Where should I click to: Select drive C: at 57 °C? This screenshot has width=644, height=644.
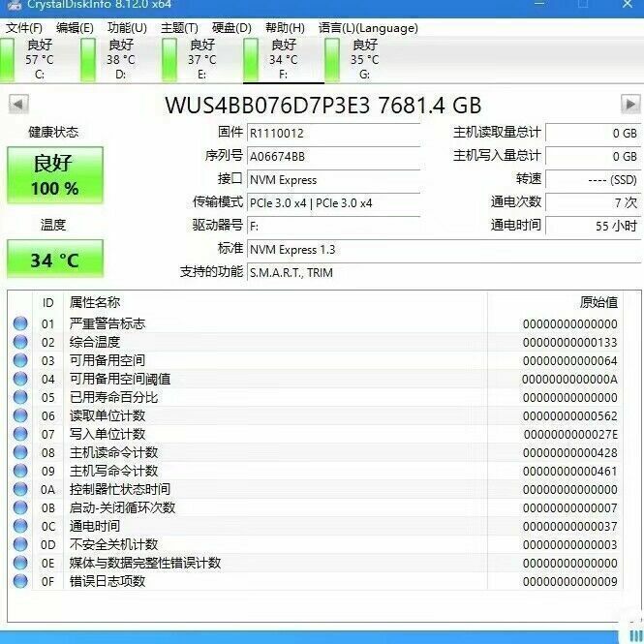40,59
